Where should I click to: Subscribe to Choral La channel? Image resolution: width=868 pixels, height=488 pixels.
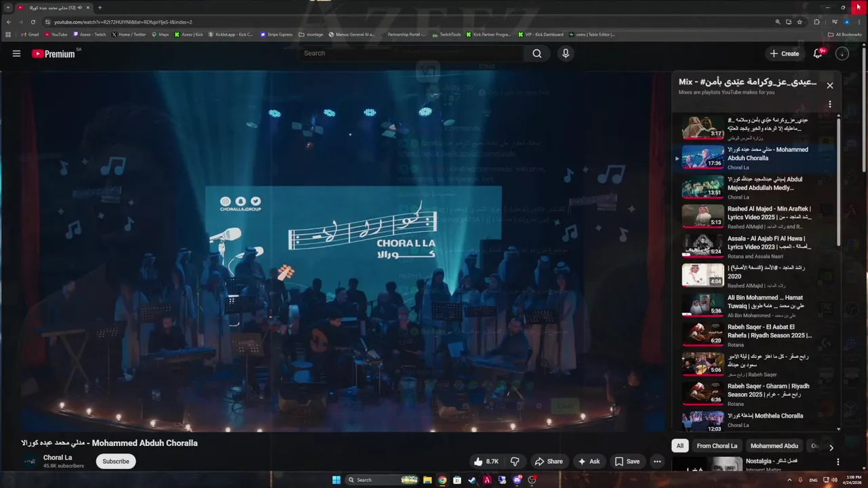115,462
